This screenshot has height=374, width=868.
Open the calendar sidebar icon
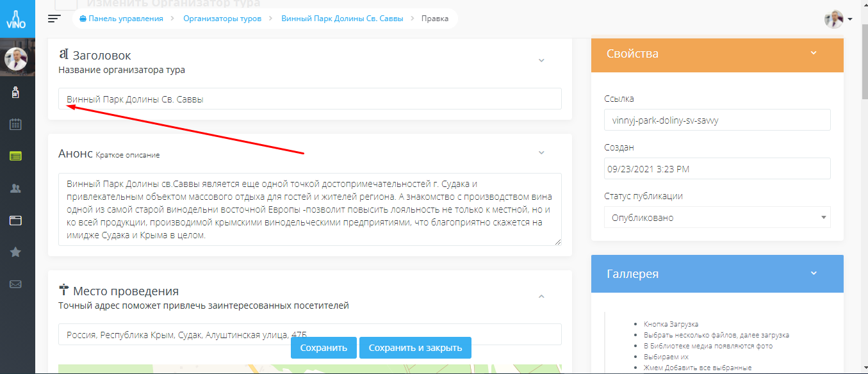tap(15, 124)
